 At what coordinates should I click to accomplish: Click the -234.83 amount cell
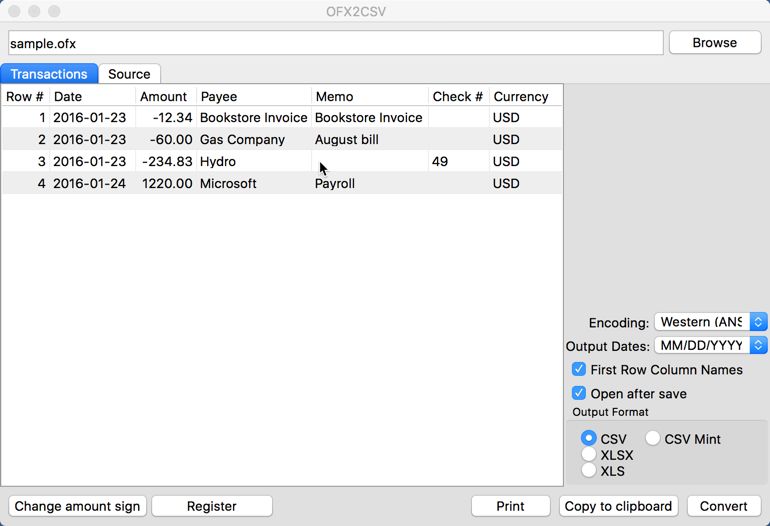click(x=166, y=162)
